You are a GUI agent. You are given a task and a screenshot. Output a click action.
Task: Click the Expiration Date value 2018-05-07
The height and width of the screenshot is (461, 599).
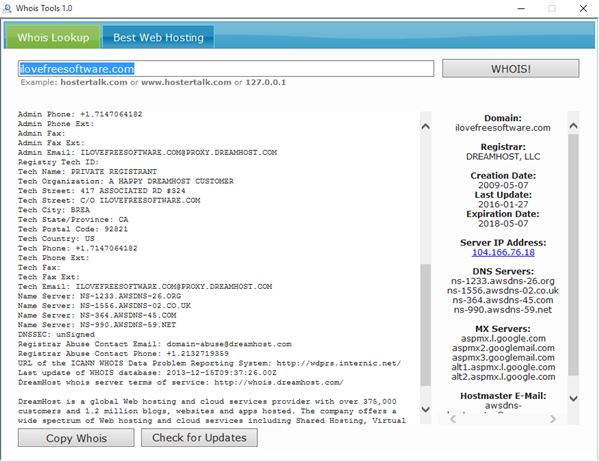pos(503,223)
